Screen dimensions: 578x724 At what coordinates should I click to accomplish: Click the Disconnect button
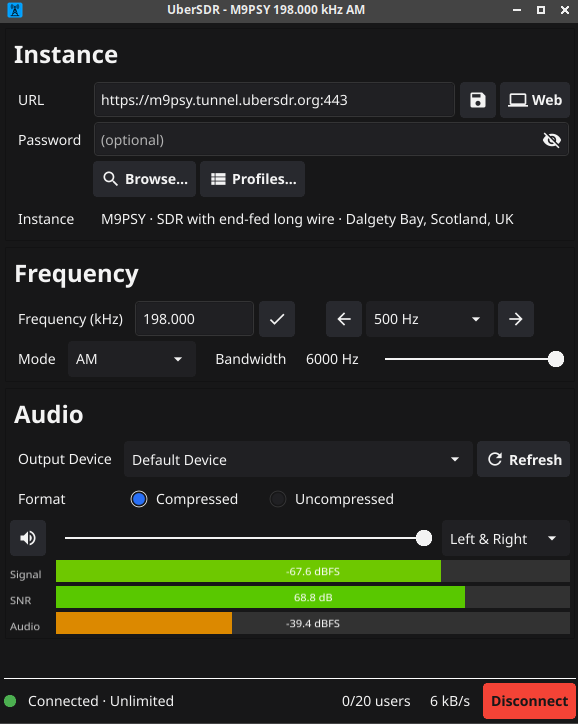pos(529,701)
